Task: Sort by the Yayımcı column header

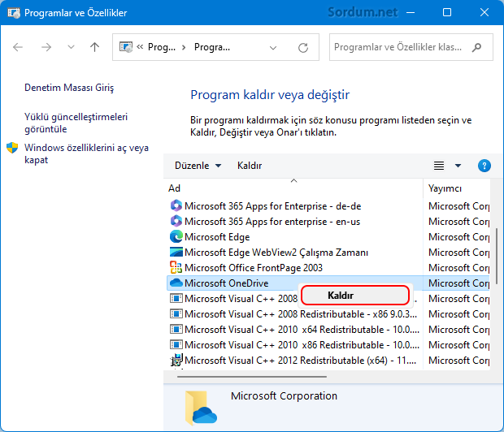Action: coord(456,188)
